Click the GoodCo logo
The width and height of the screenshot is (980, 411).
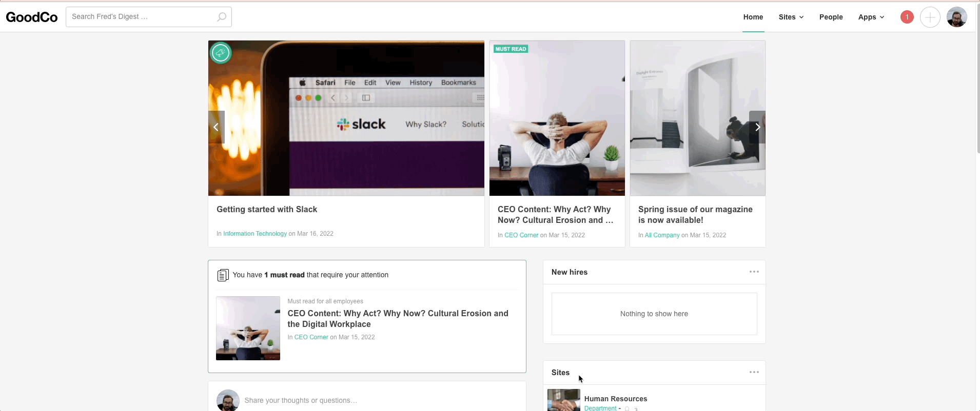click(32, 17)
